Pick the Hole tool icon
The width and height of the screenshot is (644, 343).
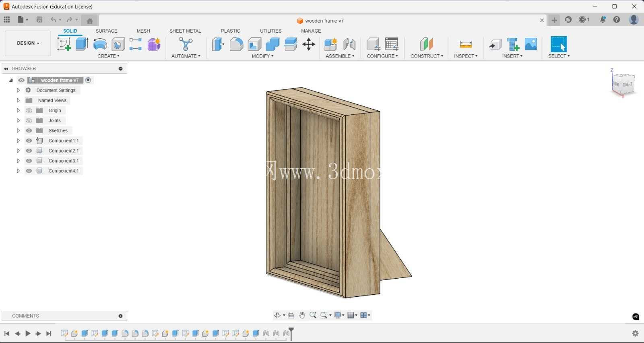118,44
